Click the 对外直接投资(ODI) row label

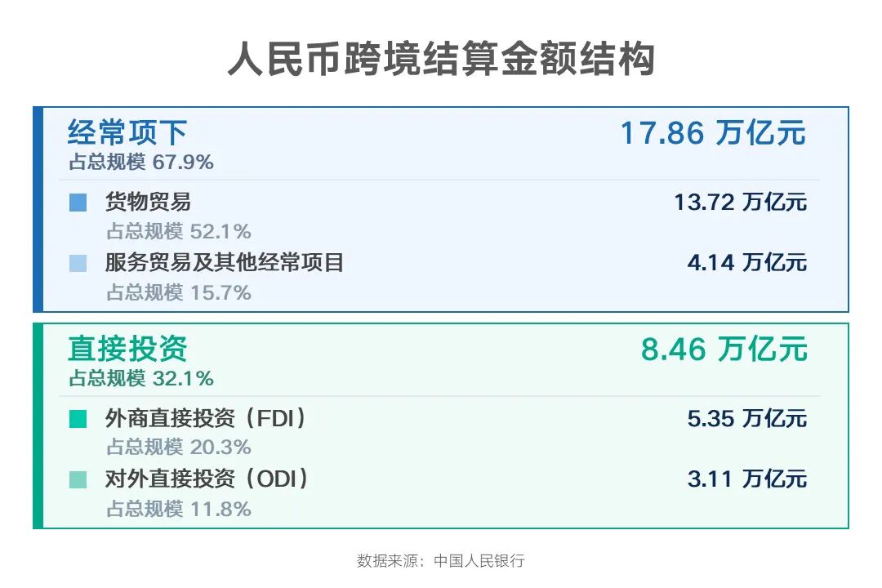point(208,479)
